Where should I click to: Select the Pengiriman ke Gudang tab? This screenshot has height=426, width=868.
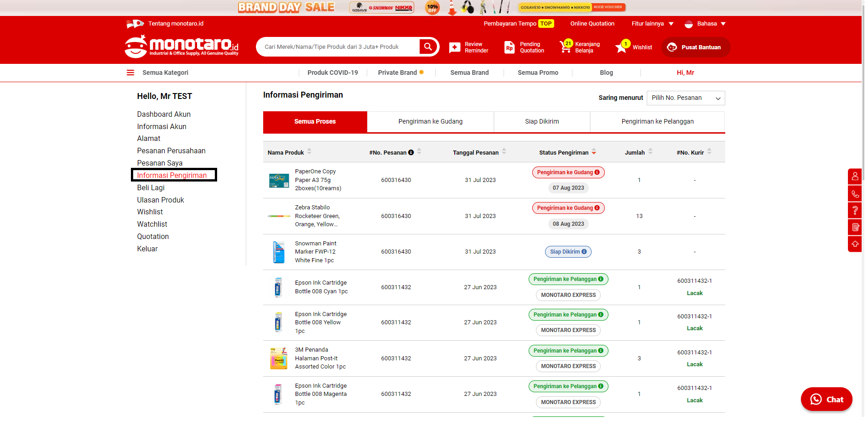(430, 122)
